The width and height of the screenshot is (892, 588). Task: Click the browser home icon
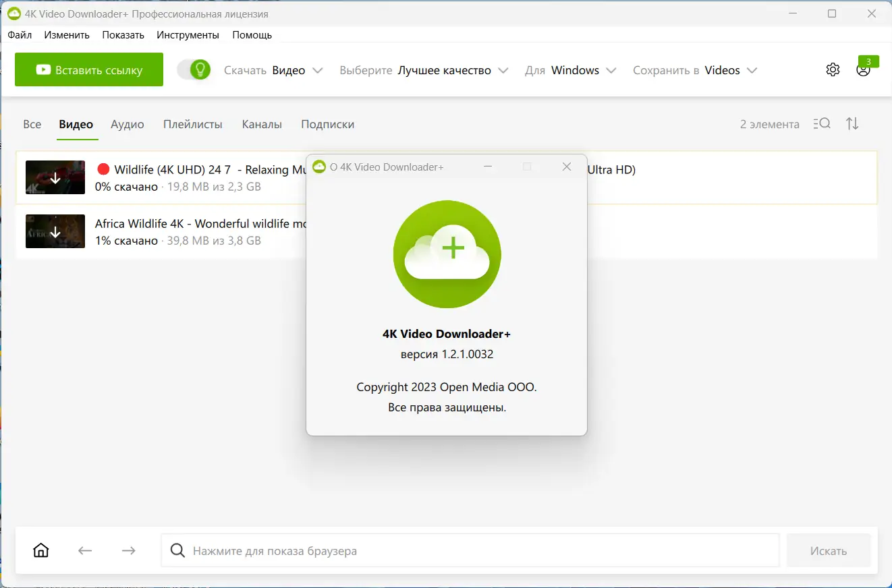tap(41, 550)
